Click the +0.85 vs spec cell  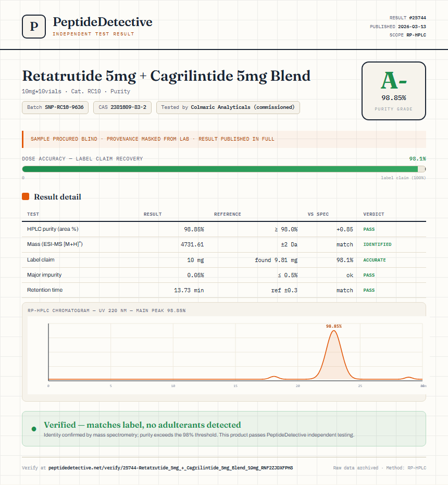[x=345, y=229]
